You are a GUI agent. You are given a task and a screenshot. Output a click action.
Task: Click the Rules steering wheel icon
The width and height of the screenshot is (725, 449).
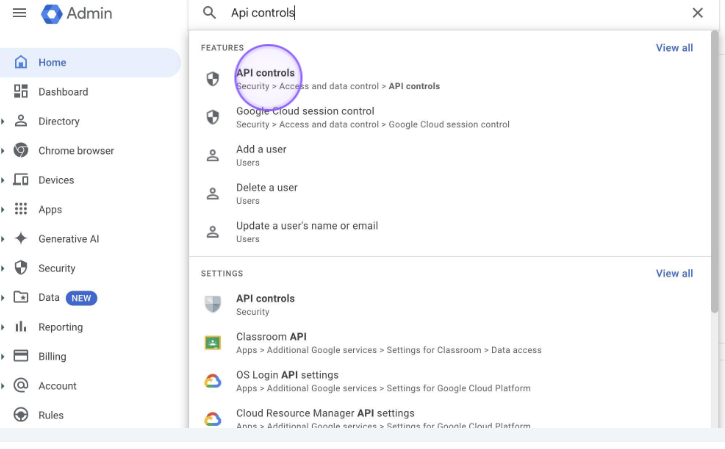coord(21,414)
